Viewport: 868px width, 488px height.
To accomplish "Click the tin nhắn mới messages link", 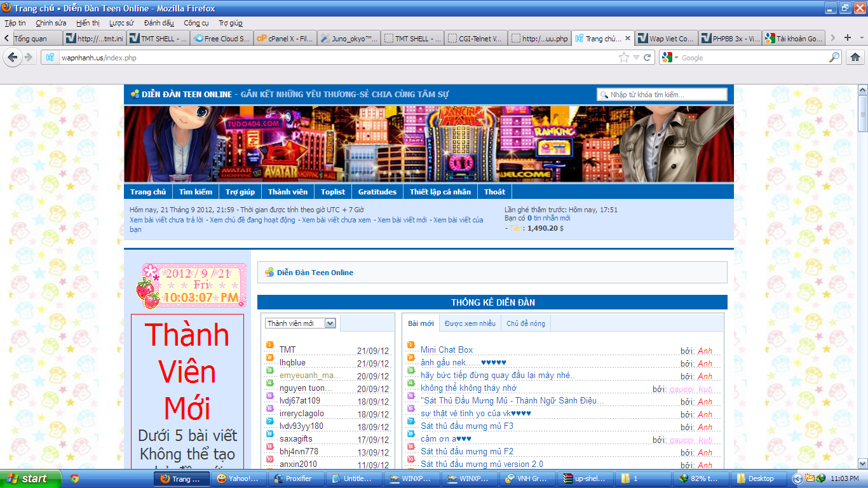I will point(552,218).
